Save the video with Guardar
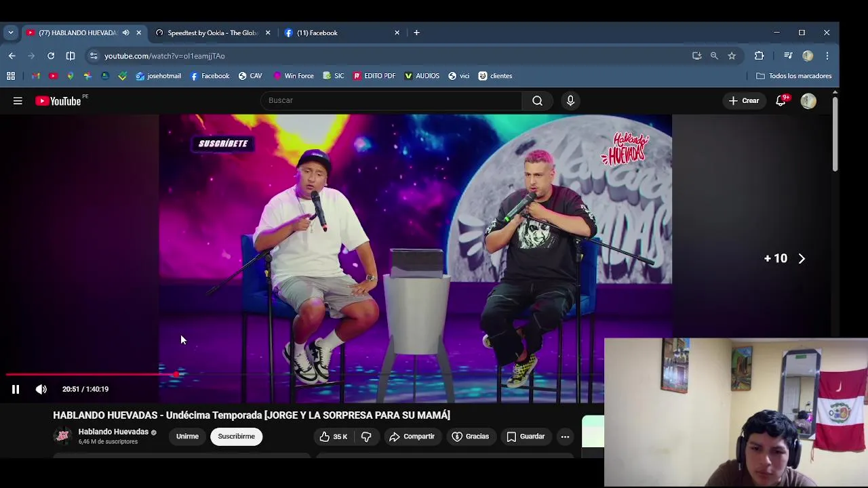The height and width of the screenshot is (488, 868). [x=526, y=436]
